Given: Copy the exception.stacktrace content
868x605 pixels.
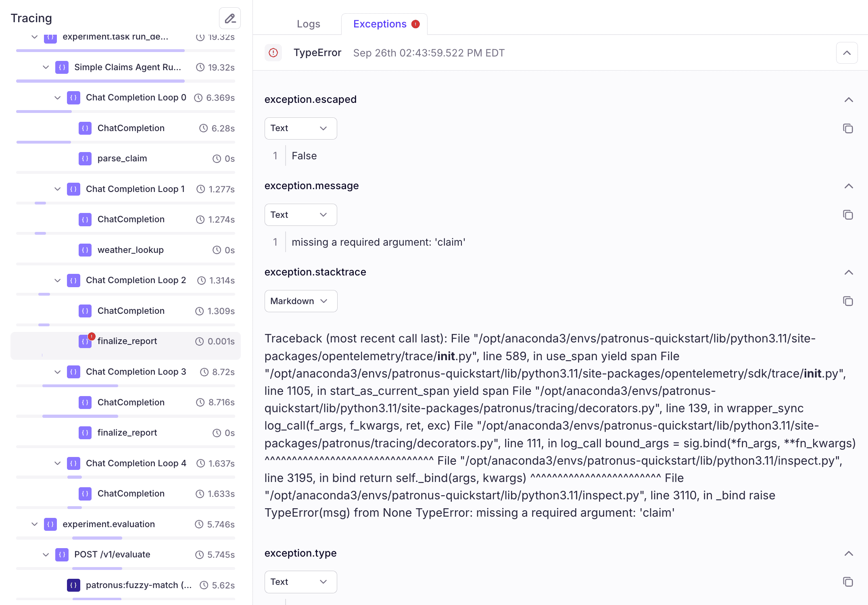Looking at the screenshot, I should click(x=848, y=301).
